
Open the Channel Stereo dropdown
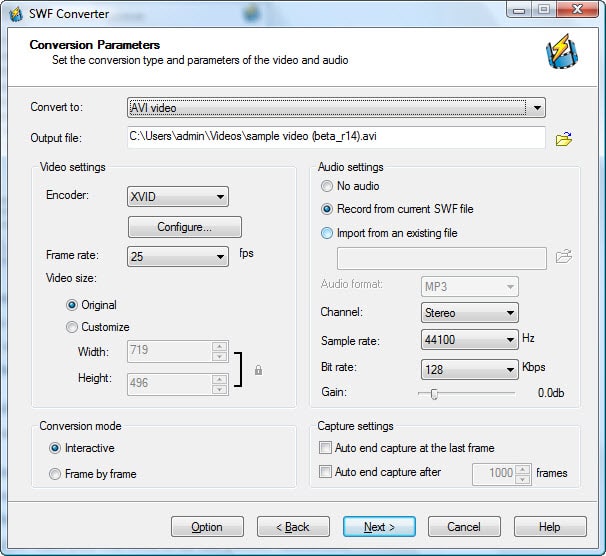[470, 313]
